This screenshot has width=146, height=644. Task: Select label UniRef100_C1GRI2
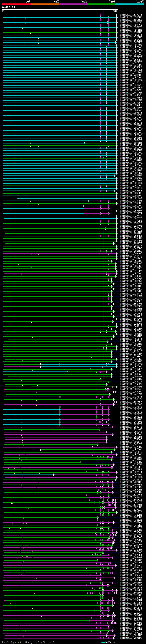coord(131,294)
